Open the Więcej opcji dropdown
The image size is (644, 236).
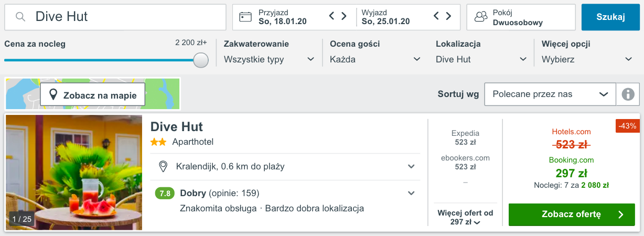(587, 59)
